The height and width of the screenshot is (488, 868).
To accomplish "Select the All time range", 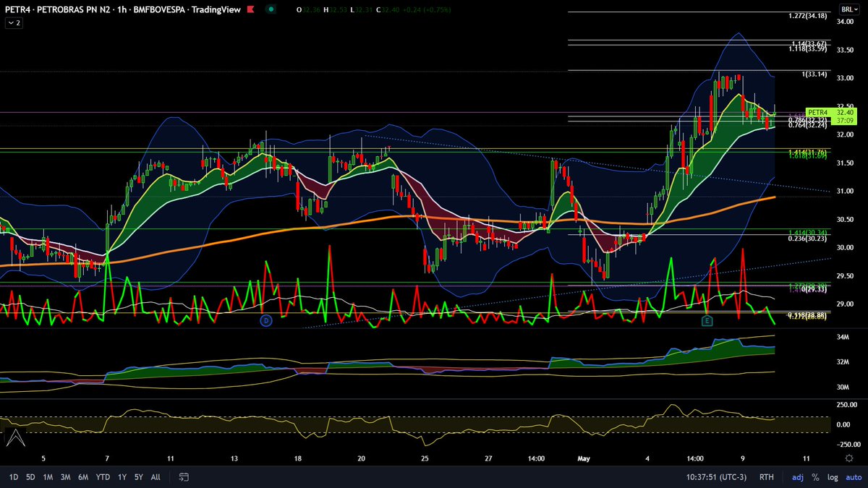I will pyautogui.click(x=156, y=477).
